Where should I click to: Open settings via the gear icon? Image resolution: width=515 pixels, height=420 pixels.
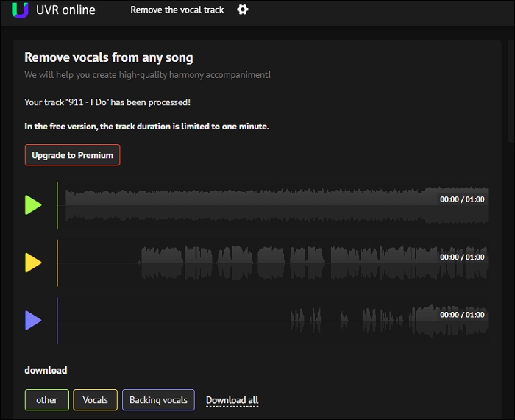[242, 10]
